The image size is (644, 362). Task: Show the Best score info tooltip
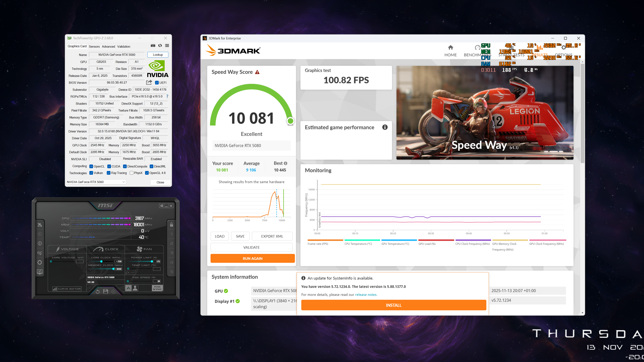pos(285,163)
